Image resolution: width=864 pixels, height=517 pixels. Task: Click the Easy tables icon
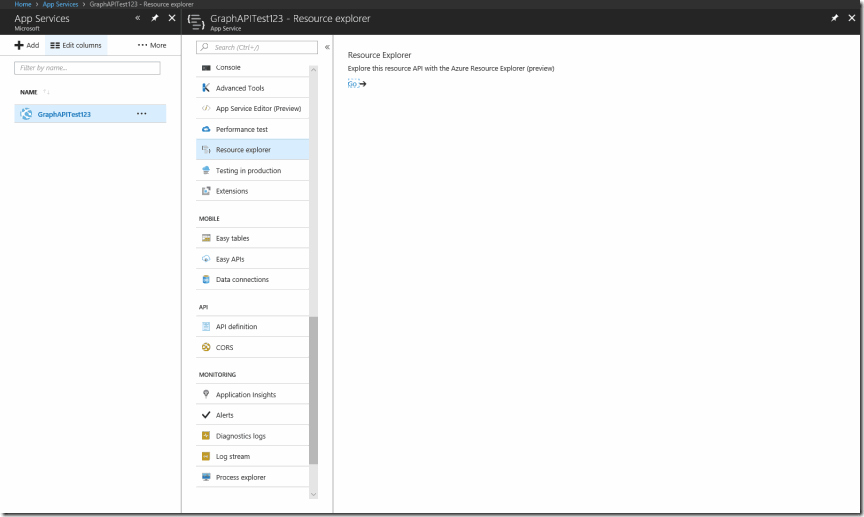point(206,238)
